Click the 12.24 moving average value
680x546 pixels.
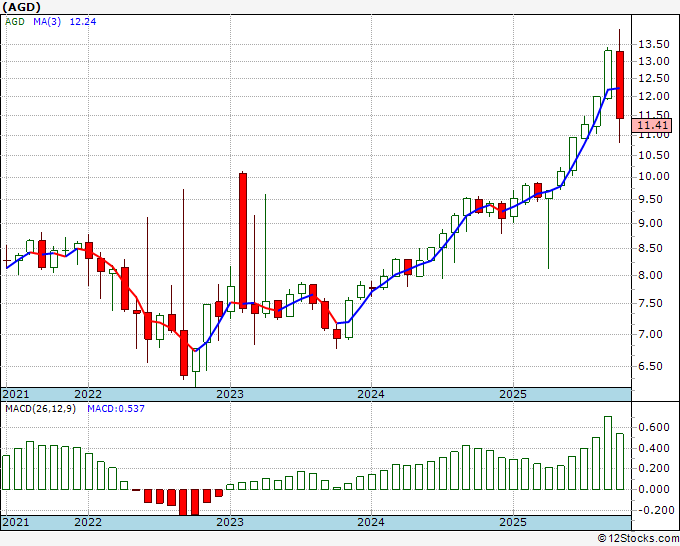tap(83, 22)
